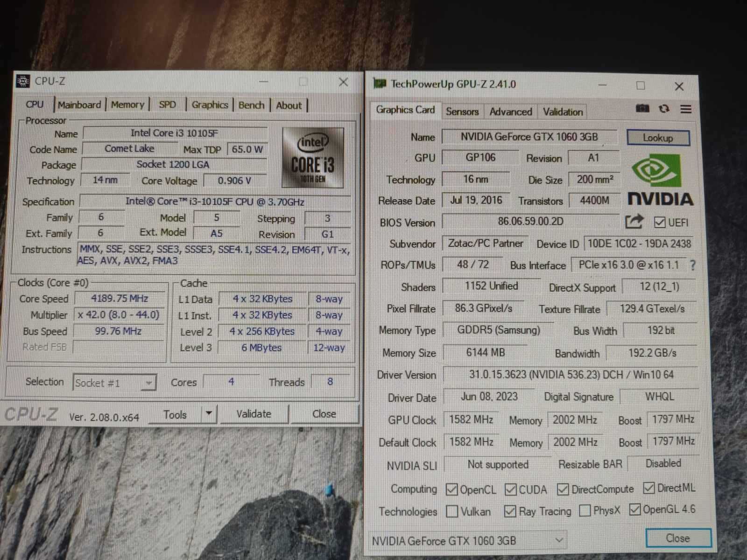The width and height of the screenshot is (747, 560).
Task: Click the Memory Type value GDDR5 (Samsung)
Action: pyautogui.click(x=498, y=330)
